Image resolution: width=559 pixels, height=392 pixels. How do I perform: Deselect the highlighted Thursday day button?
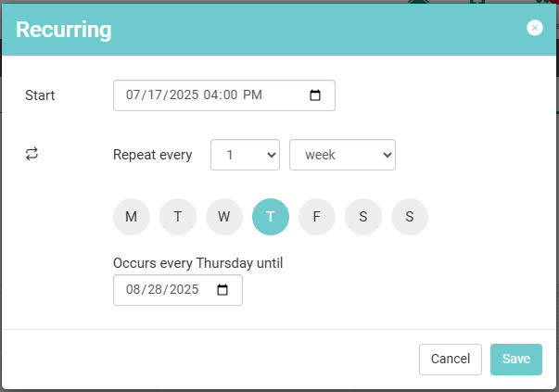coord(271,217)
